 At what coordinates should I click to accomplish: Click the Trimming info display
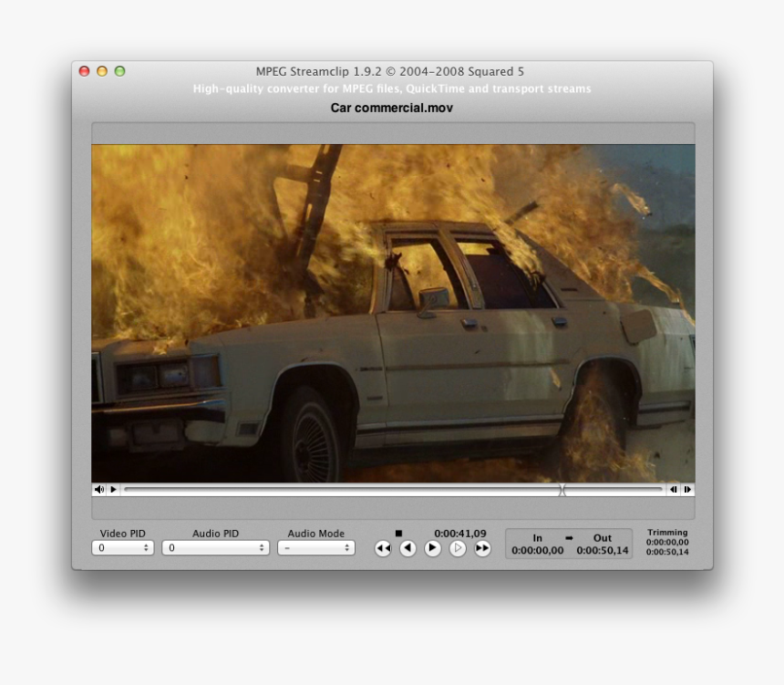click(666, 540)
